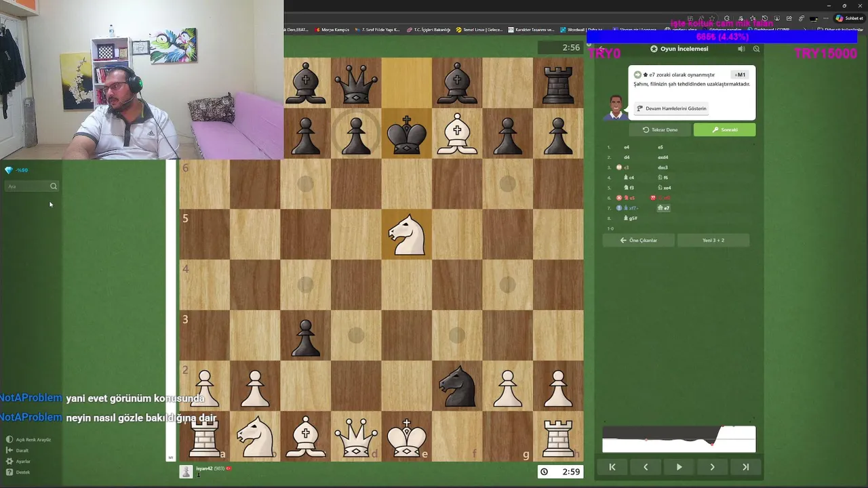This screenshot has width=868, height=488.
Task: Step to previous move
Action: point(646,467)
